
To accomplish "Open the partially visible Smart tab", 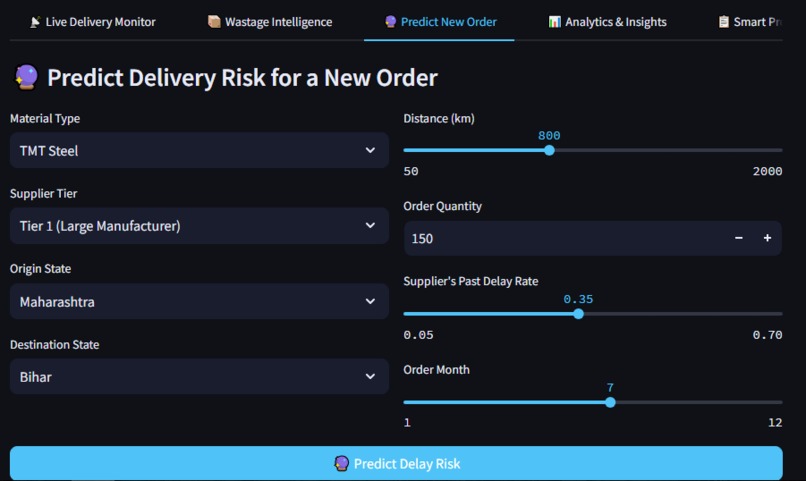I will pyautogui.click(x=749, y=22).
